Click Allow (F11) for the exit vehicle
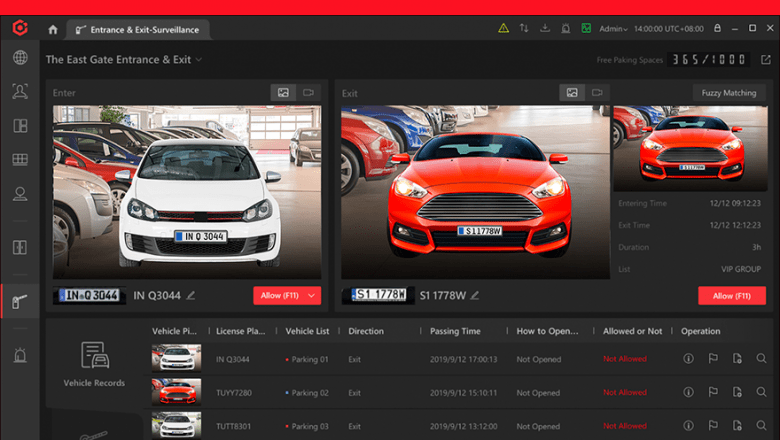 [731, 296]
